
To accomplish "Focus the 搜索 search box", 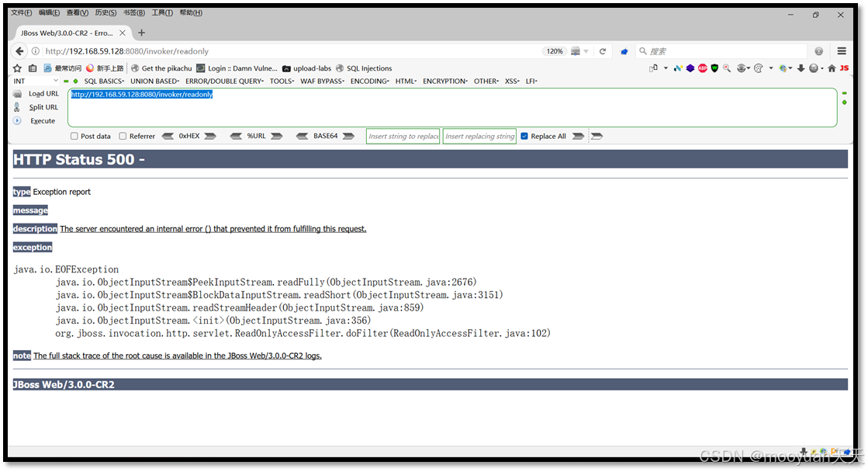I will tap(722, 51).
